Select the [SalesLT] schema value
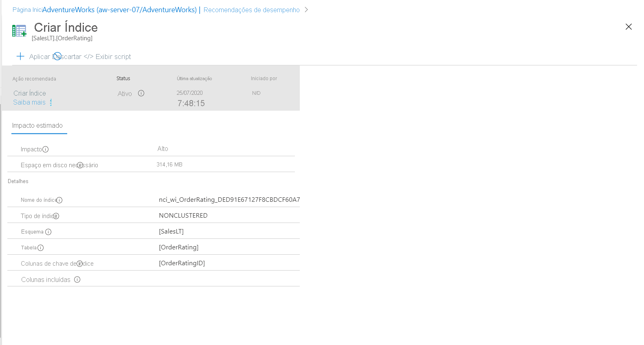The height and width of the screenshot is (345, 644). [x=171, y=231]
